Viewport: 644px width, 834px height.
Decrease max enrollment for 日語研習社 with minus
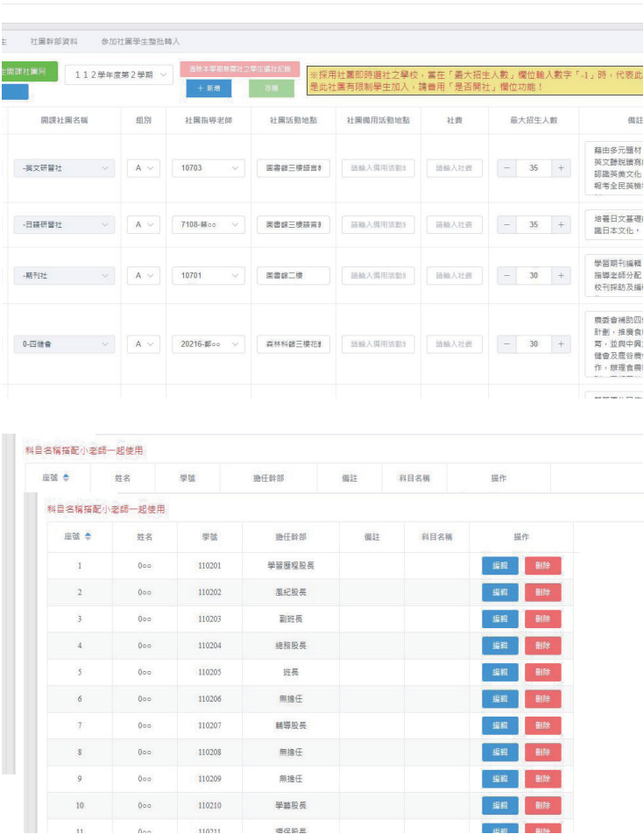[x=506, y=224]
